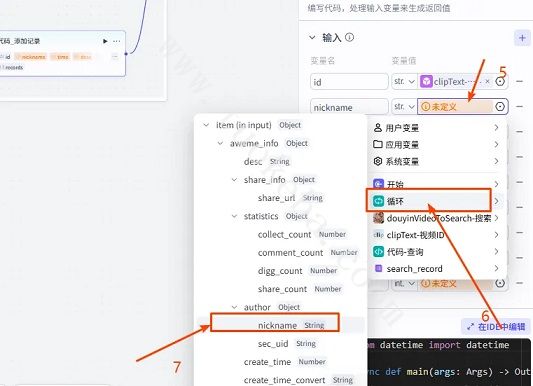
Task: Select the create_time_convert String field
Action: click(x=298, y=380)
